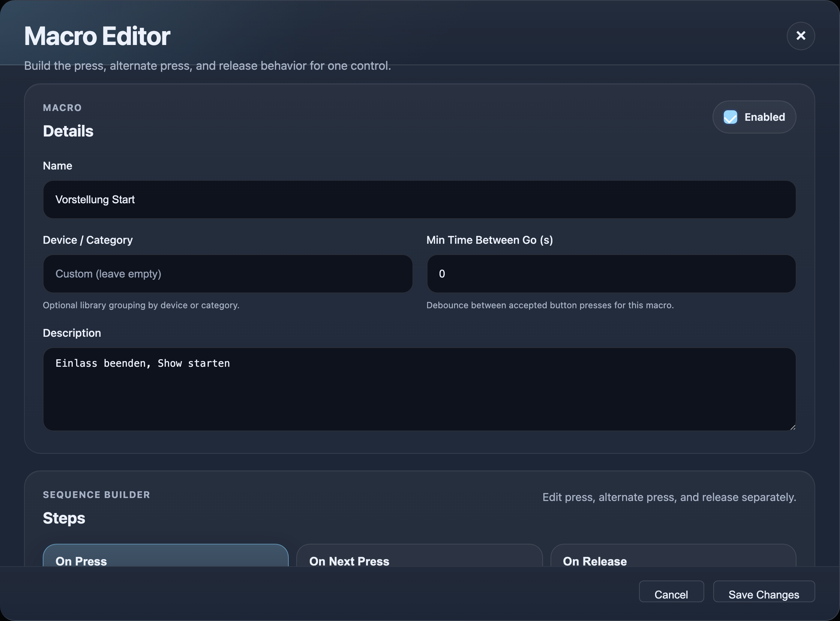The height and width of the screenshot is (621, 840).
Task: Click the 'Enabled' label text
Action: (765, 117)
